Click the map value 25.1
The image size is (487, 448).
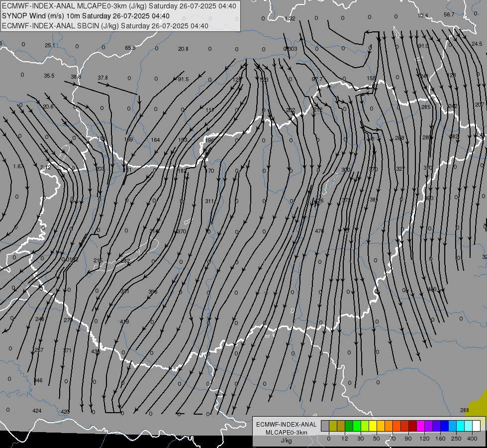pos(50,45)
